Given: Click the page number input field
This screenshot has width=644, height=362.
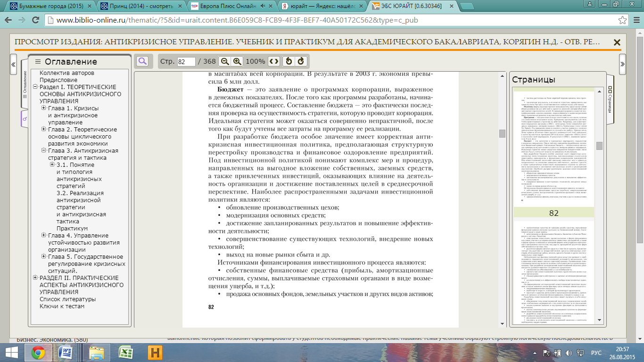Looking at the screenshot, I should [186, 62].
